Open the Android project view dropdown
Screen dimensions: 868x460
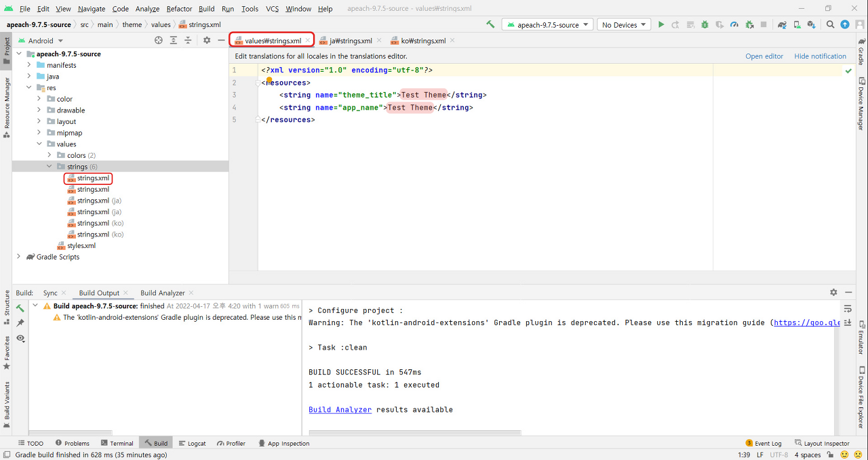click(x=41, y=41)
